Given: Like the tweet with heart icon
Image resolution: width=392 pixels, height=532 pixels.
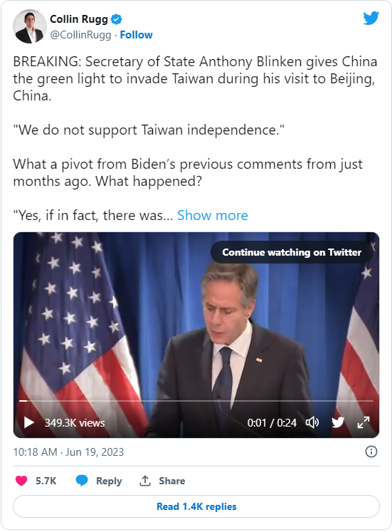Looking at the screenshot, I should tap(21, 481).
